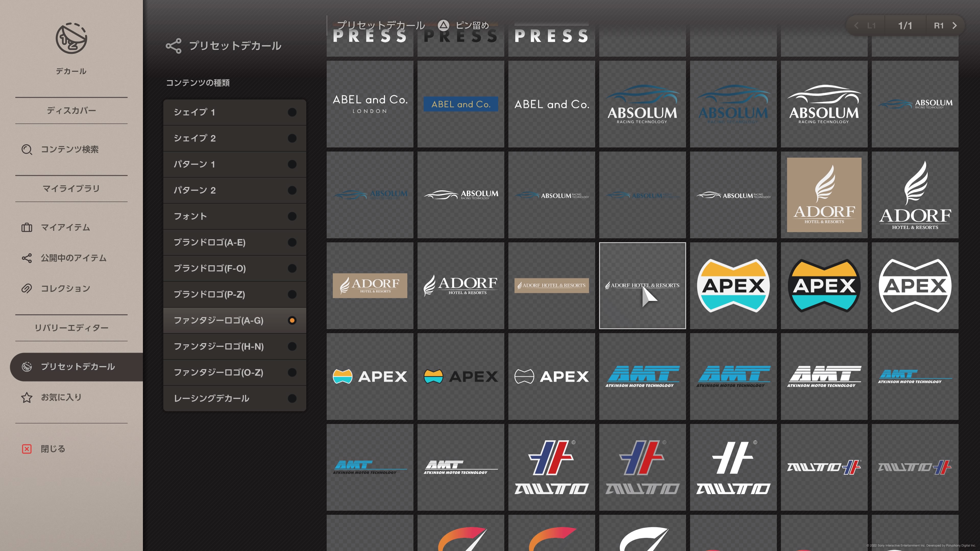Viewport: 980px width, 551px height.
Task: Open コンテンツ検索 search icon entry
Action: pos(27,149)
